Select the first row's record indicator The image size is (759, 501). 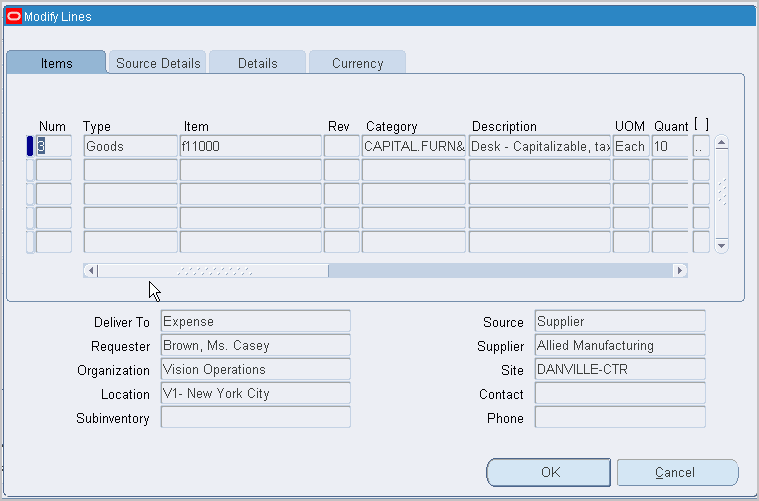(x=30, y=146)
